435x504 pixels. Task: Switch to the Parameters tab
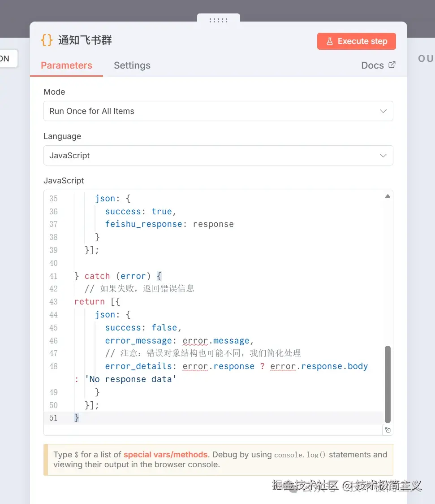(66, 65)
